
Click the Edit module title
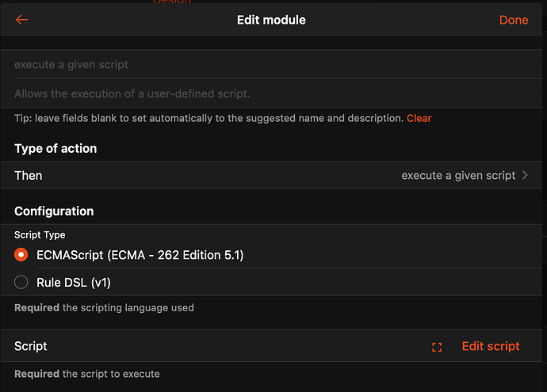coord(271,20)
